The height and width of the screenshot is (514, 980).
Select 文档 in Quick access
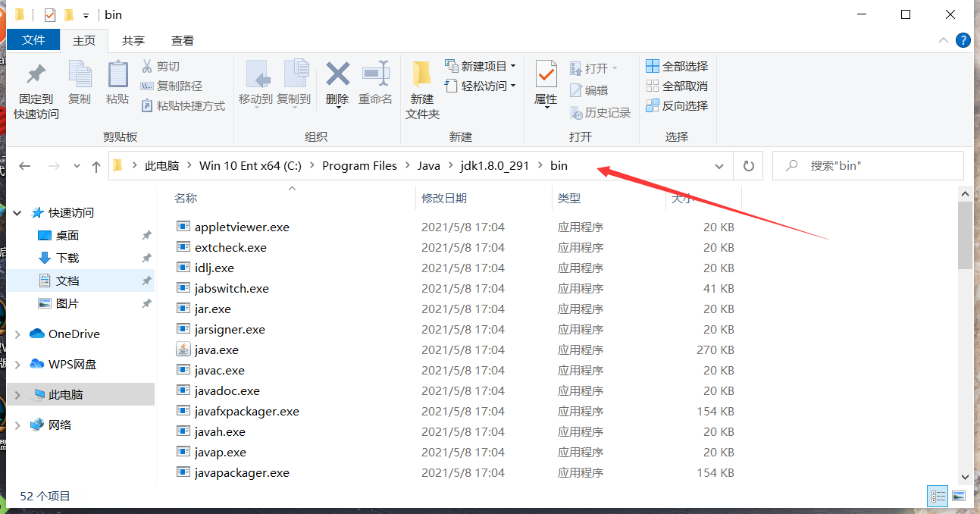coord(67,281)
